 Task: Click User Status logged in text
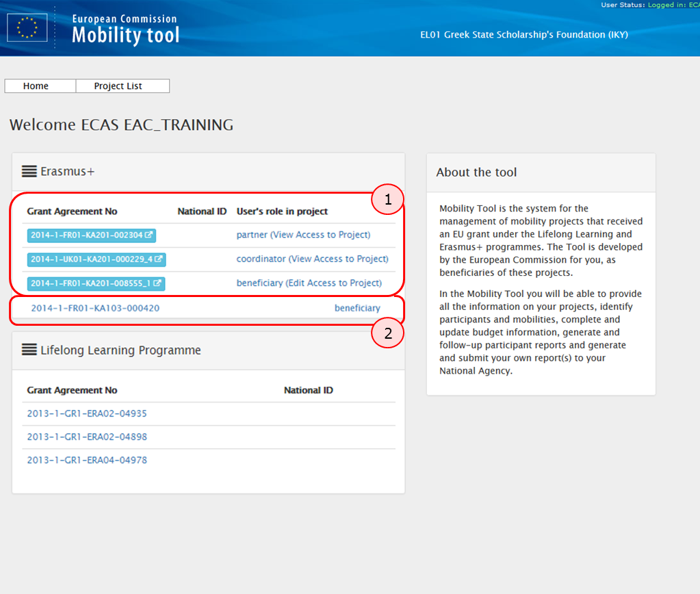[650, 5]
